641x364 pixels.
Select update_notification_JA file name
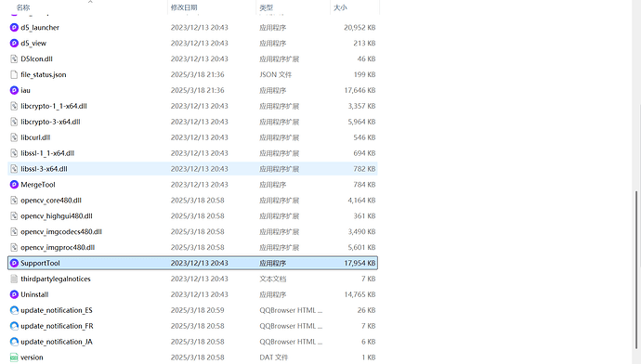pyautogui.click(x=57, y=342)
